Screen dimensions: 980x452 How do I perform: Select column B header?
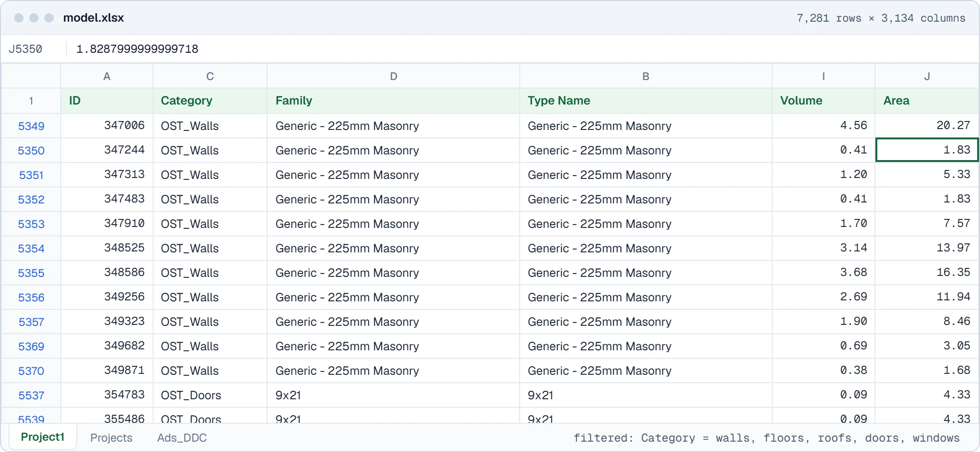646,76
